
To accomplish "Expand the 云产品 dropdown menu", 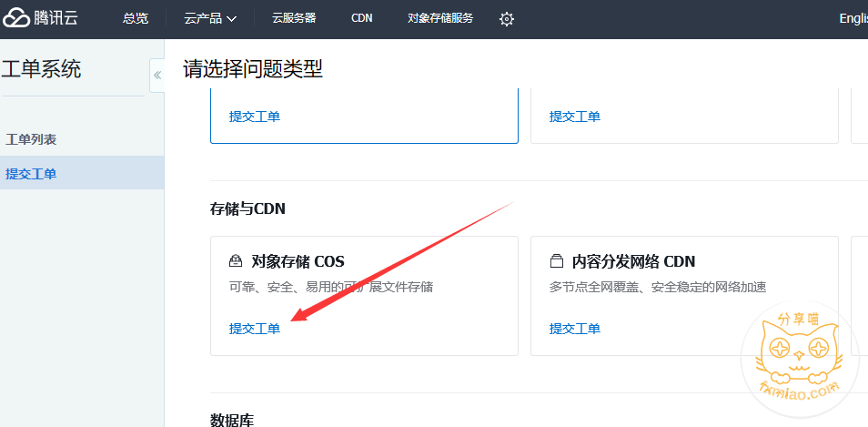I will (x=210, y=18).
